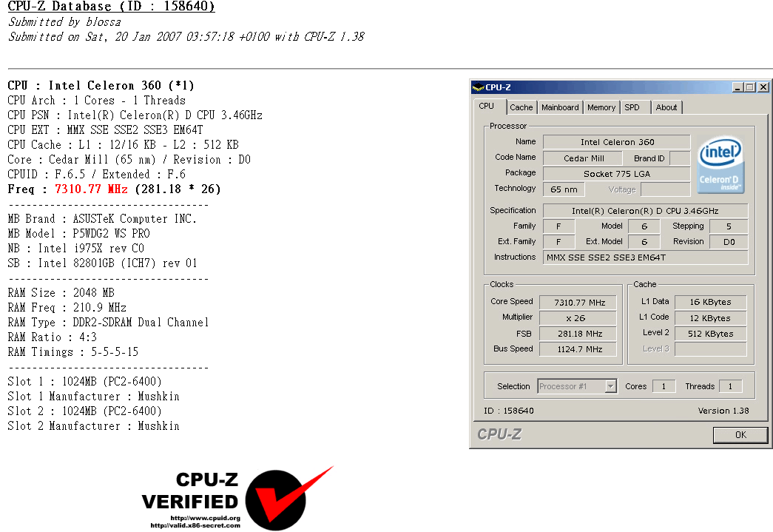
Task: Click the 'MB Model : P5WDG2 WS PRO' line
Action: 79,234
